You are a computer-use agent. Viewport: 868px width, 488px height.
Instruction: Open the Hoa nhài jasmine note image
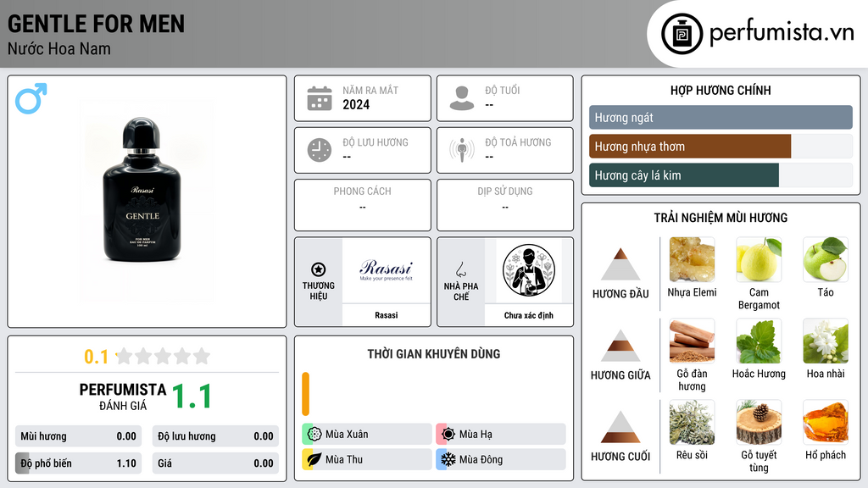826,341
